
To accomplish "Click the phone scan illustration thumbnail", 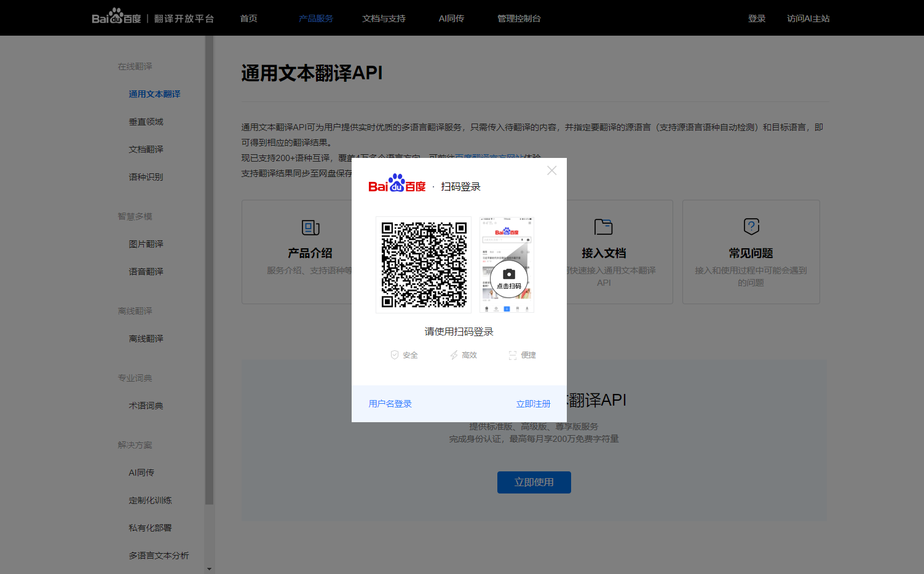I will coord(507,265).
